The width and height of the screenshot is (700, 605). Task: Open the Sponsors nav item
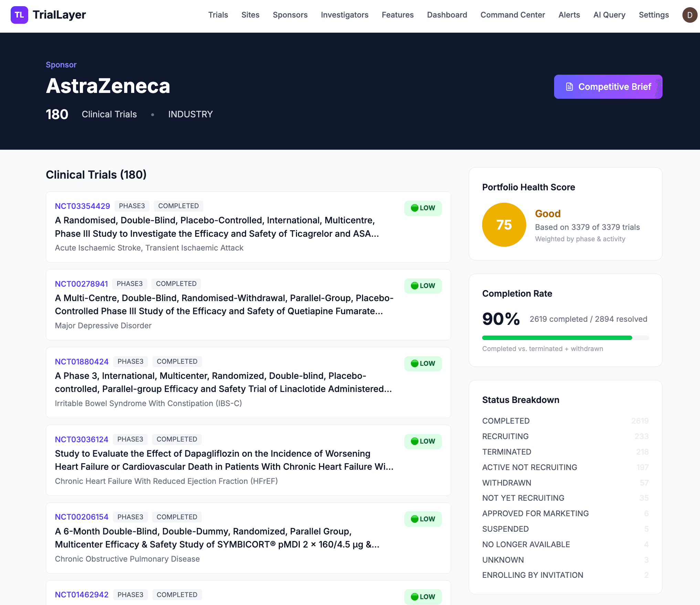[x=290, y=15]
